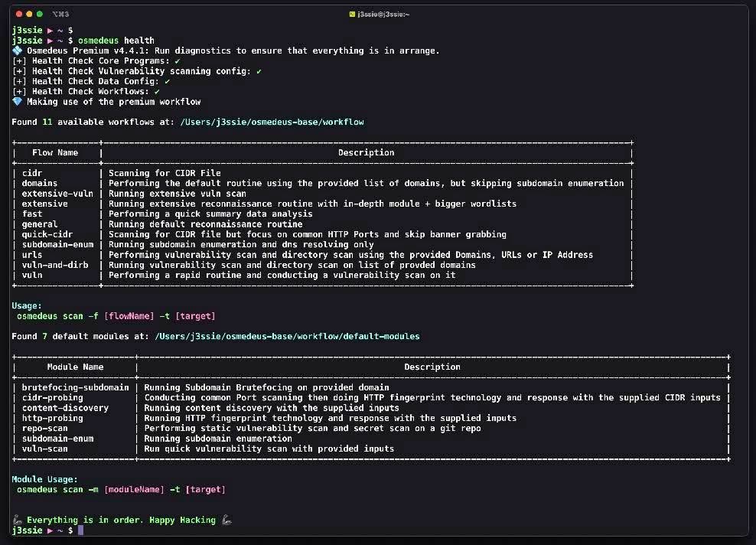The width and height of the screenshot is (756, 545).
Task: Click the 'vuln' flow name in the last workflow row
Action: (x=32, y=275)
